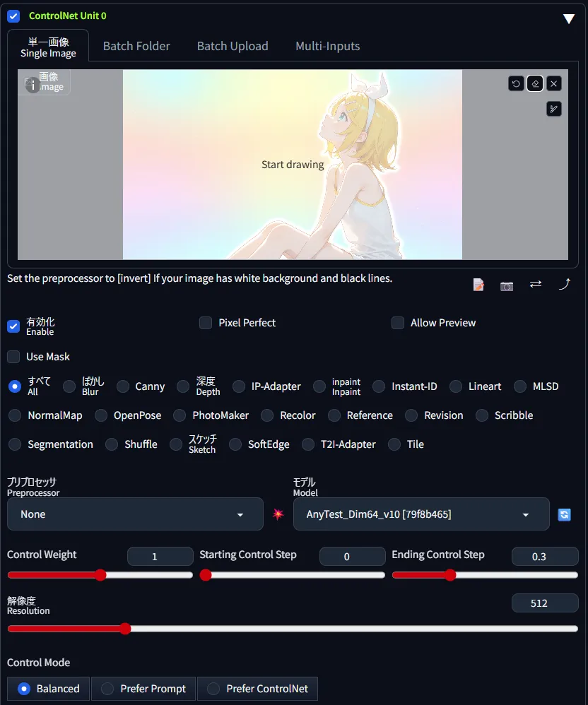Screen dimensions: 588x705
Task: Check the Use Mask option
Action: click(x=13, y=357)
